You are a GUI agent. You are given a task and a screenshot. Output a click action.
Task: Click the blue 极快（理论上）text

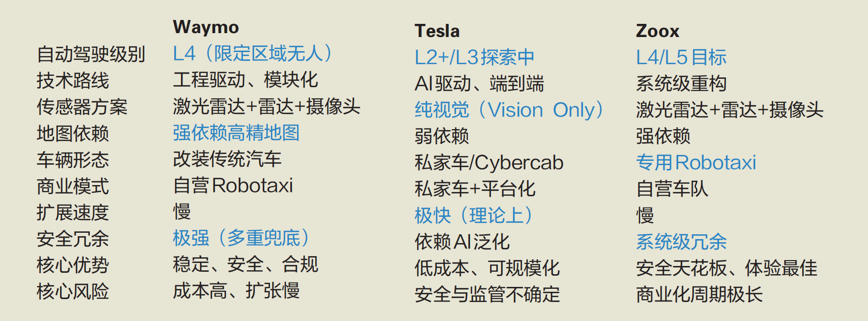click(x=473, y=215)
